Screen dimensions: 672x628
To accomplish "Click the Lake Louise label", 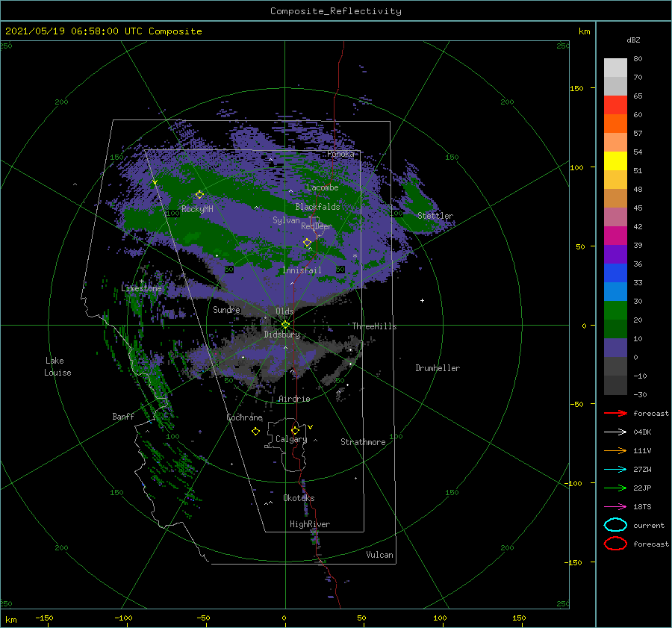I will pos(57,367).
